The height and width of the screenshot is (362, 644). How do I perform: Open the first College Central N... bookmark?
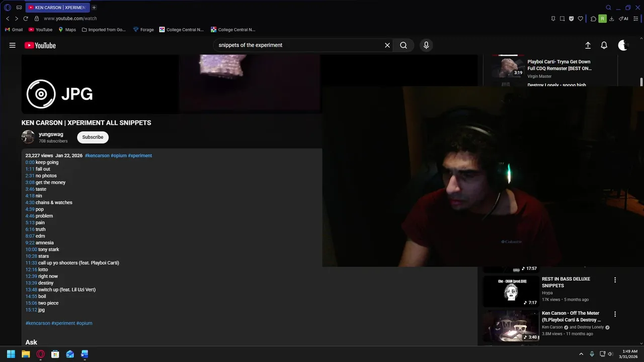[x=182, y=30]
